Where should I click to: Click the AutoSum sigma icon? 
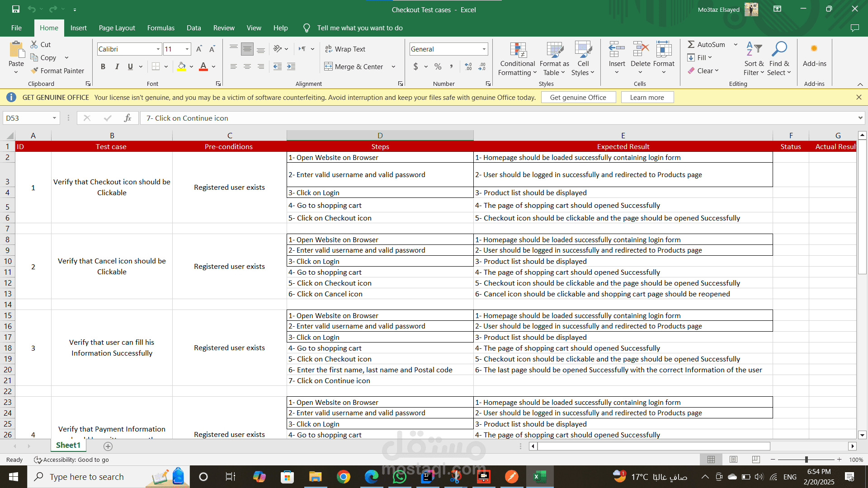[x=691, y=44]
